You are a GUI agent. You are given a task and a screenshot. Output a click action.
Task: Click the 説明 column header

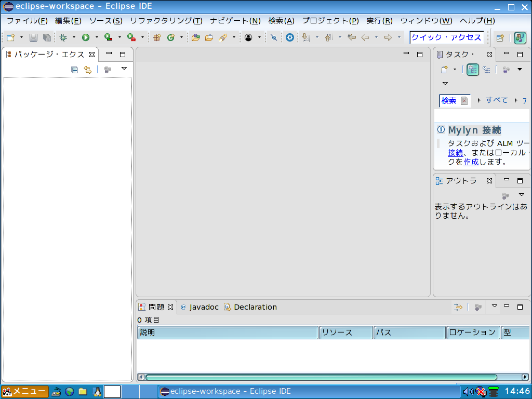click(228, 332)
